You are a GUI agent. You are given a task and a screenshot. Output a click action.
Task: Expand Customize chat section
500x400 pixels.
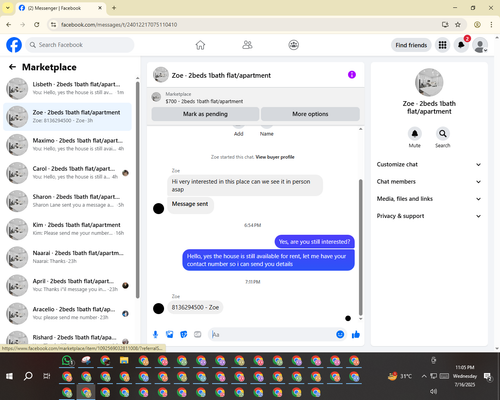pyautogui.click(x=429, y=164)
